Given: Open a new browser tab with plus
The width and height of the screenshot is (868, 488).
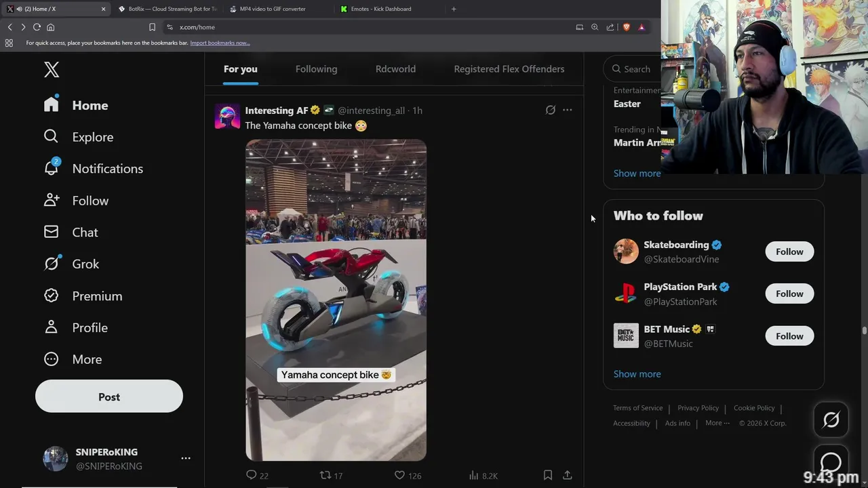Looking at the screenshot, I should point(454,9).
